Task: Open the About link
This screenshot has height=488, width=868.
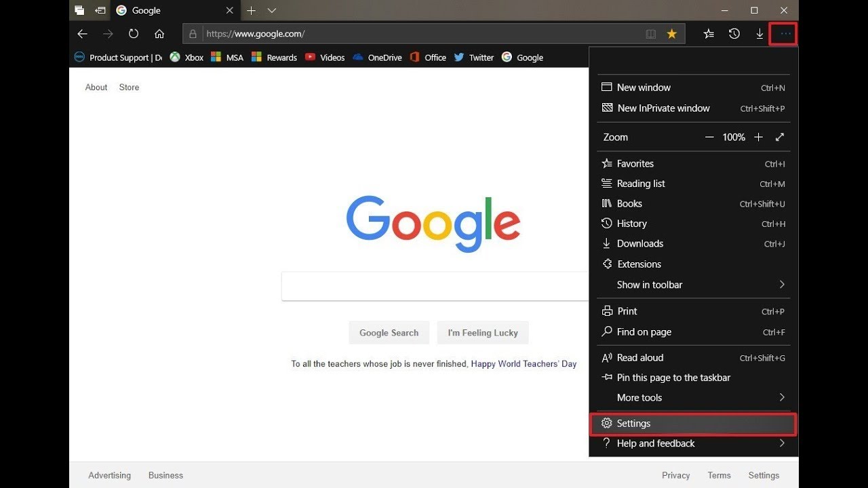Action: [x=96, y=87]
